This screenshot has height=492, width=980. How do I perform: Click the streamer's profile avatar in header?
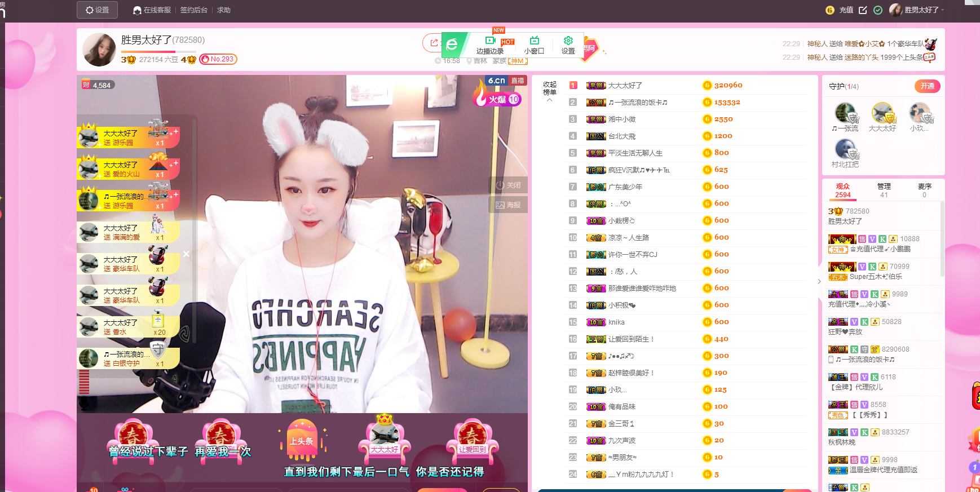pyautogui.click(x=99, y=50)
